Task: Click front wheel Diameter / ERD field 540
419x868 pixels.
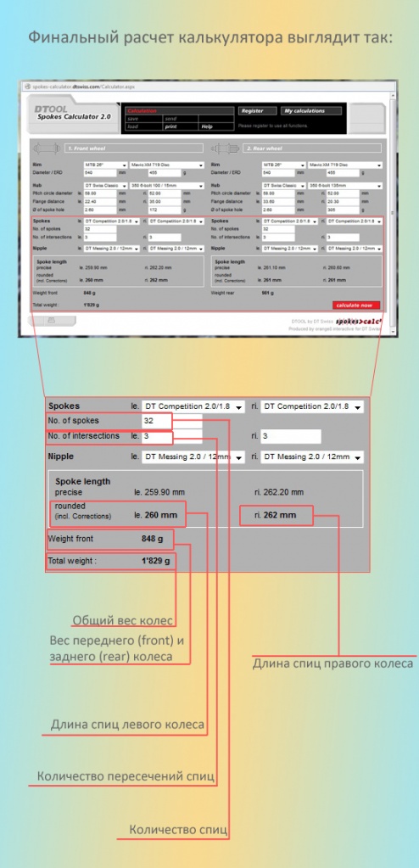Action: 100,173
